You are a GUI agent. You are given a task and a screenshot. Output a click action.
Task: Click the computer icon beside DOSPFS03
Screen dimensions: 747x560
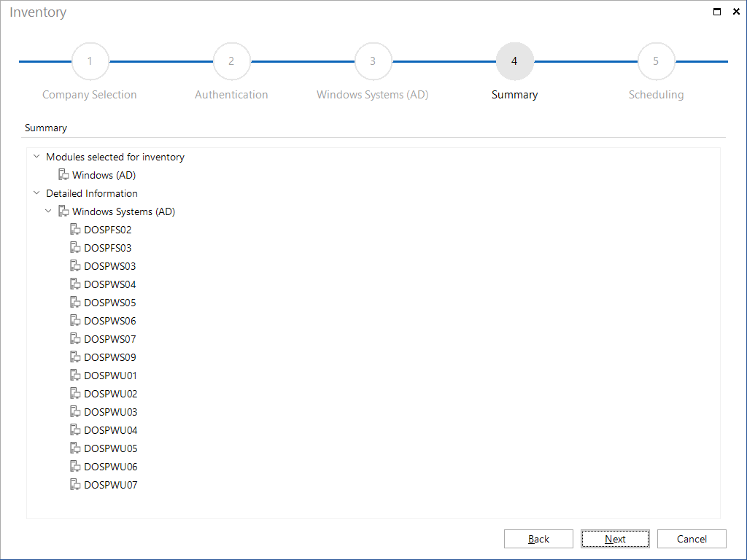coord(75,248)
